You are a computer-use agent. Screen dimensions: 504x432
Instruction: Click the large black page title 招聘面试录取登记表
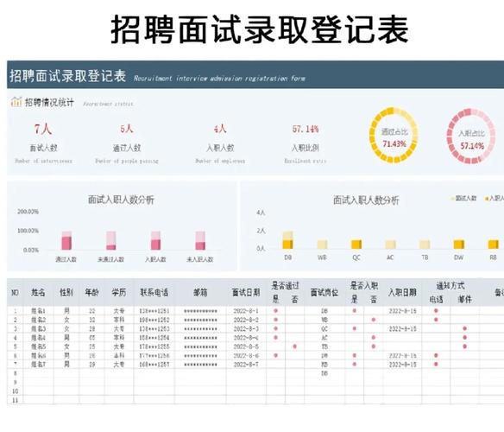click(x=260, y=29)
